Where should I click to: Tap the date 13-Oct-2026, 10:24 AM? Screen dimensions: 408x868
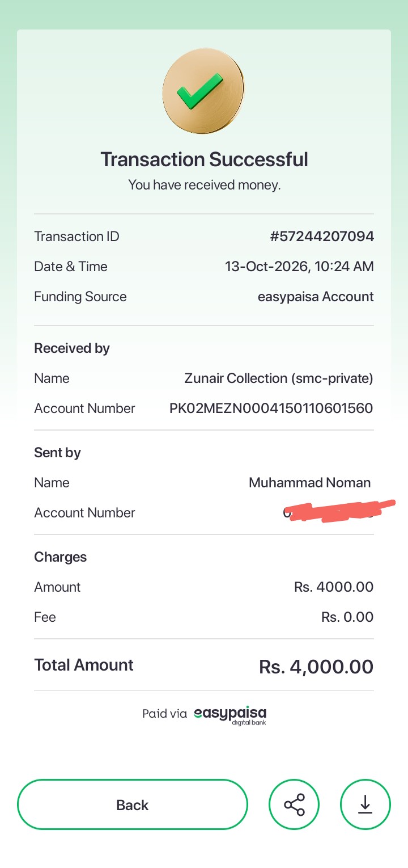coord(299,267)
